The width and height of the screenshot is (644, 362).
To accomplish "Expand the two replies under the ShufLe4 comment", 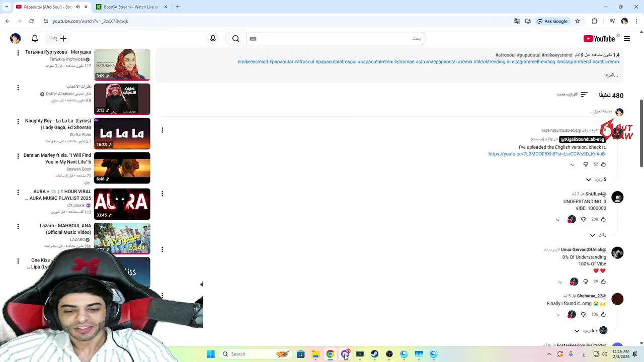I will click(598, 235).
